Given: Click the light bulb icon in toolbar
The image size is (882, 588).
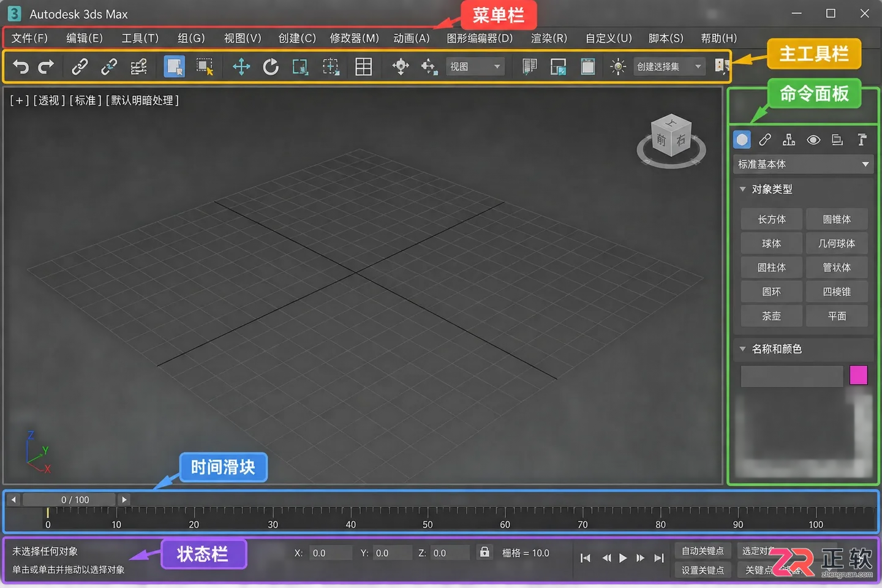Looking at the screenshot, I should (x=618, y=66).
